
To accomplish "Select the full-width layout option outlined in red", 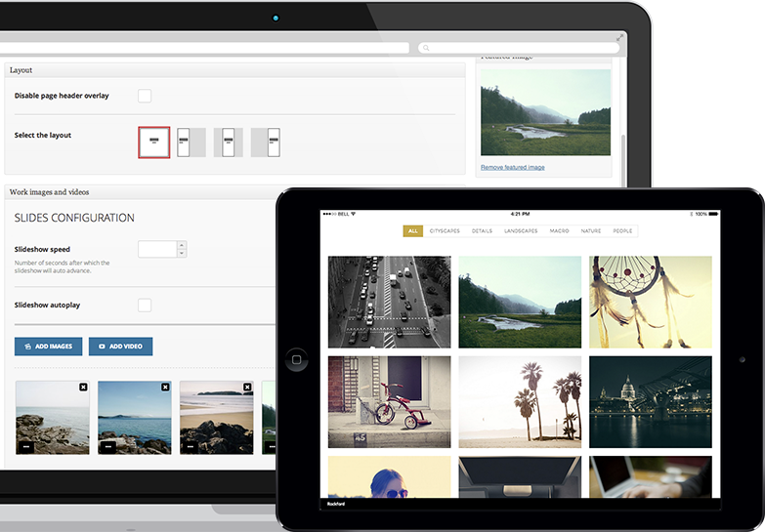I will point(154,143).
